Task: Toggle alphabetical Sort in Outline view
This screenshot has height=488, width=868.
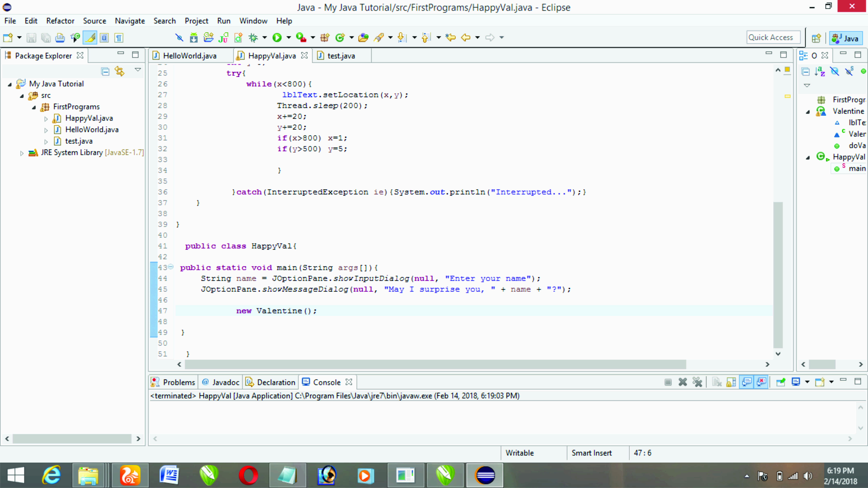Action: (x=820, y=72)
